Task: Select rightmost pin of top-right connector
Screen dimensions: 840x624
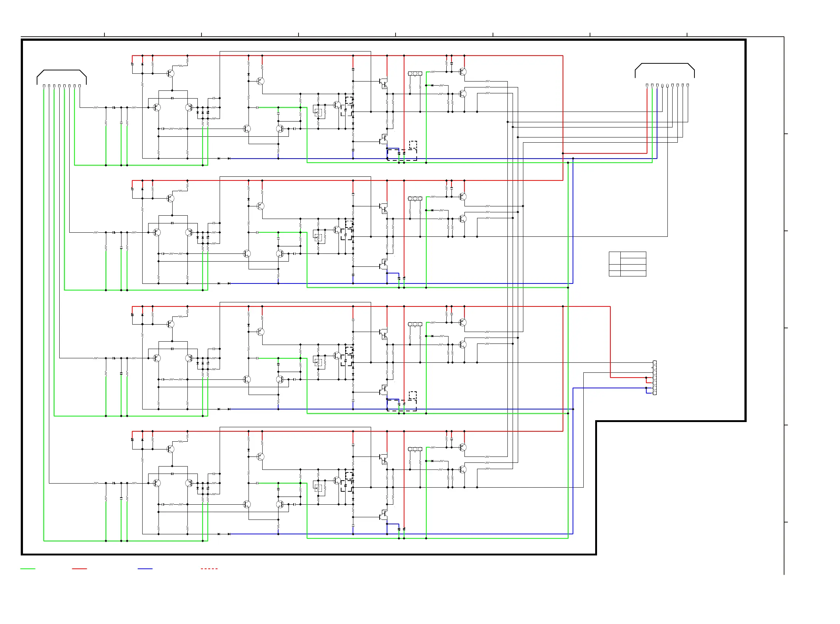Action: click(x=688, y=85)
